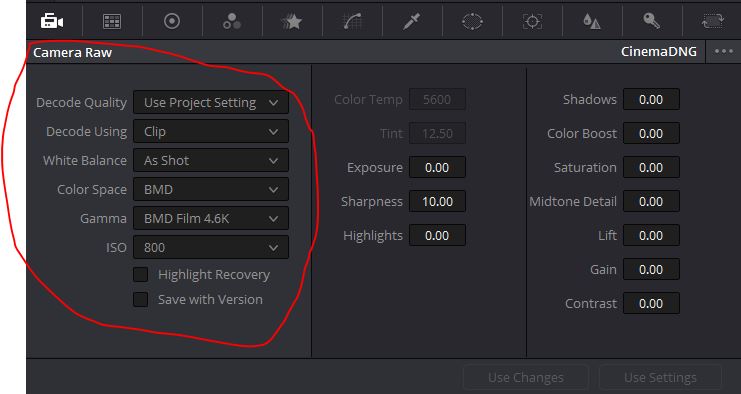Open the Blur palette icon
741x394 pixels.
(592, 21)
